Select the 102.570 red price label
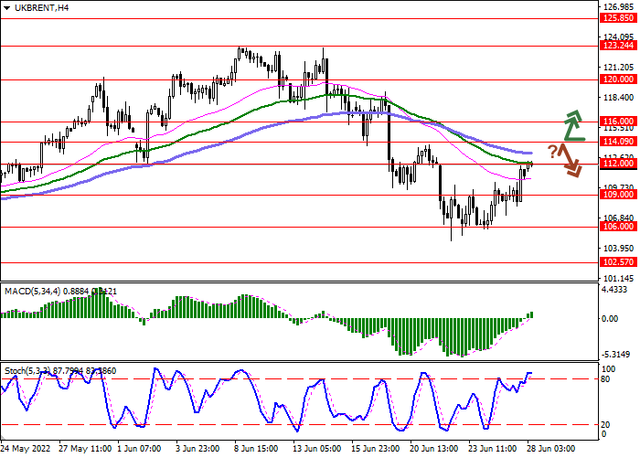Screen dimensions: 640x457 pos(619,262)
